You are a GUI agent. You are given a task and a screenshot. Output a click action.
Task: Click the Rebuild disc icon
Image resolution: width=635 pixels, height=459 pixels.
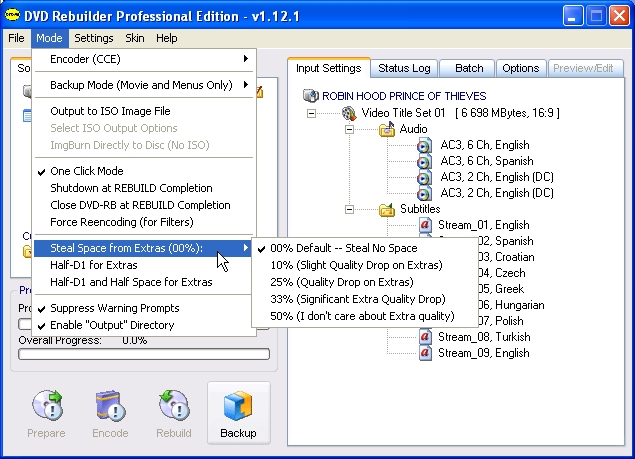175,405
